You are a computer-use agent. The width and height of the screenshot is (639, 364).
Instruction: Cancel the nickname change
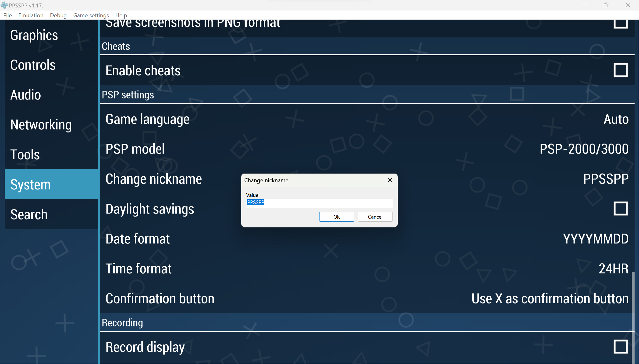coord(375,217)
